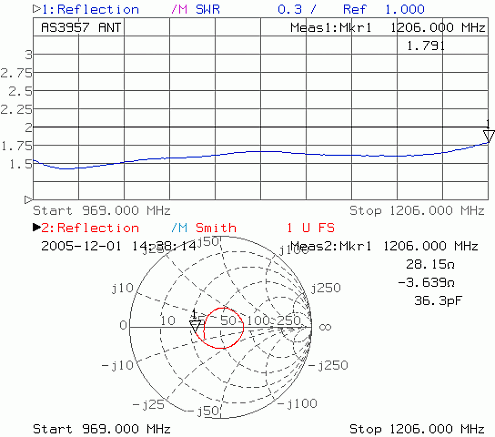Image resolution: width=495 pixels, height=437 pixels.
Task: Click the upper 'Start 969.000 MHz' label
Action: tap(102, 211)
